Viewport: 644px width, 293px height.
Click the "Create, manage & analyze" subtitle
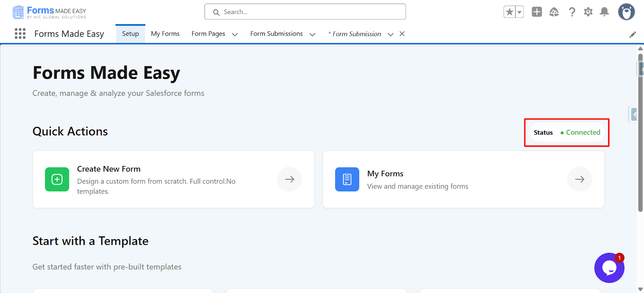(118, 93)
